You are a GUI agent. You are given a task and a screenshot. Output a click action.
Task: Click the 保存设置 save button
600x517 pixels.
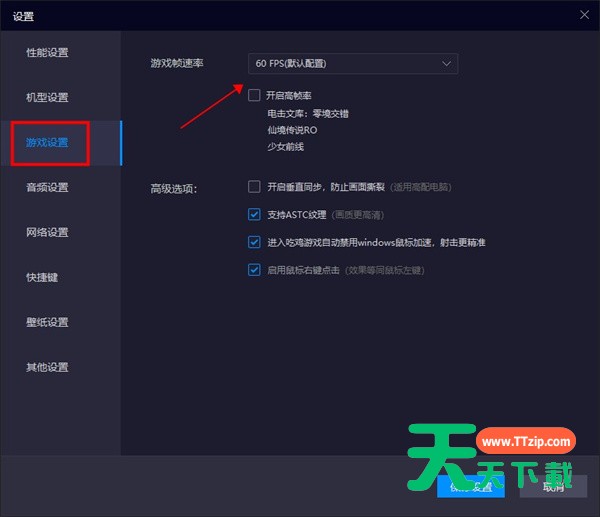tap(471, 487)
